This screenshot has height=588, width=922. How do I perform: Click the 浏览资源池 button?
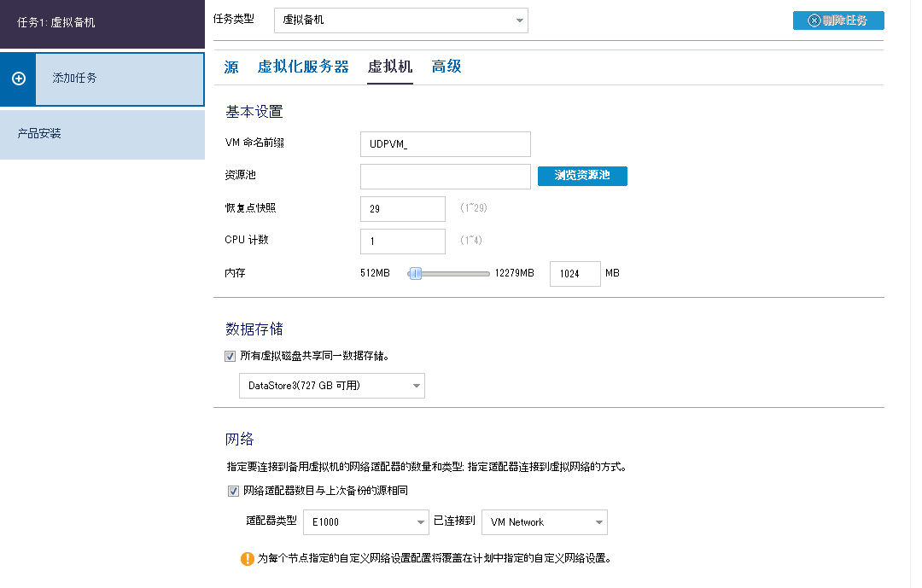coord(582,176)
